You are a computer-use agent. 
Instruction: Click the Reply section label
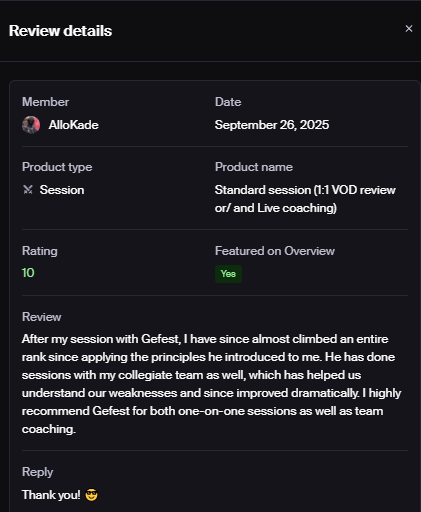[x=37, y=472]
